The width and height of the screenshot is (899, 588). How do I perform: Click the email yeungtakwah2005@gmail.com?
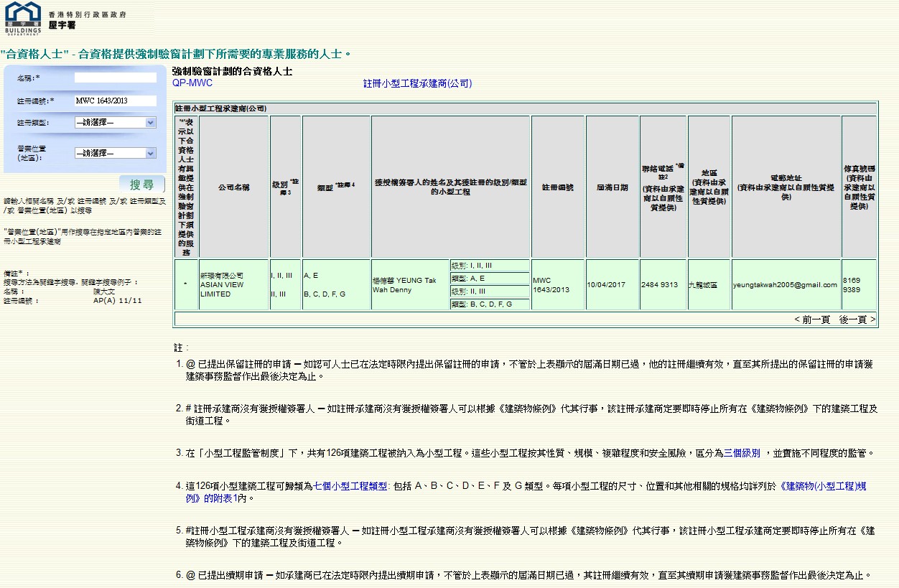point(785,285)
